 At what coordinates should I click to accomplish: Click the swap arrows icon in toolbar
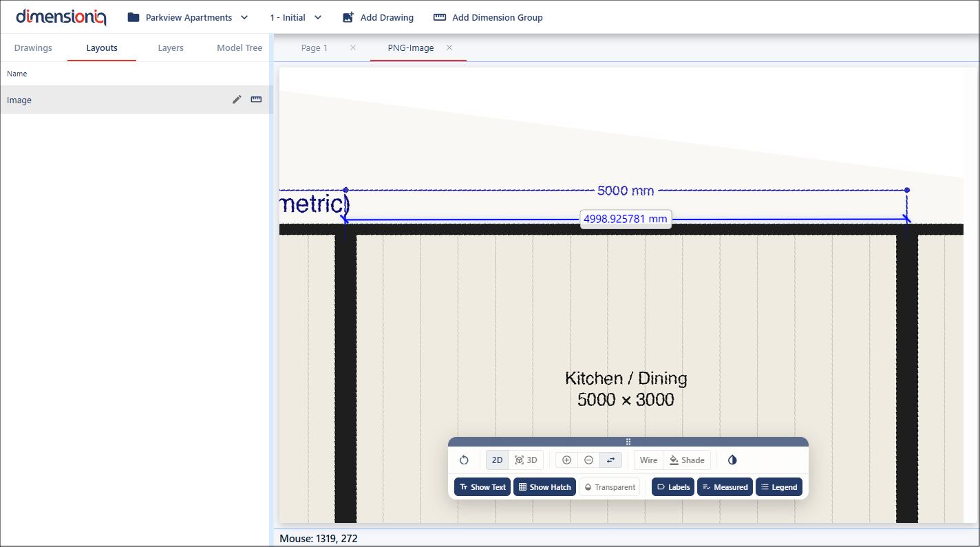click(610, 460)
